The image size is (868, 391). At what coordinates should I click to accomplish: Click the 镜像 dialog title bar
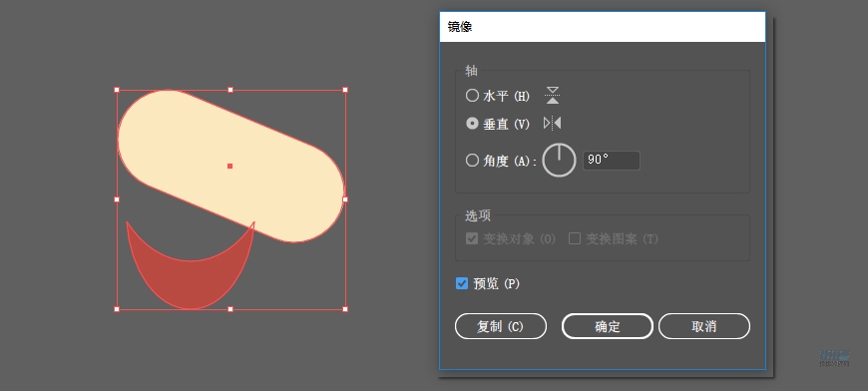click(x=603, y=27)
